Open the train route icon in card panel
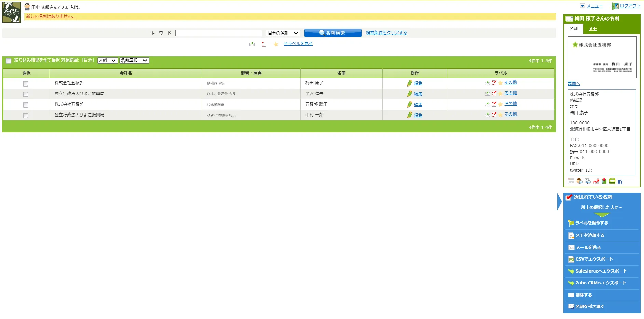This screenshot has width=644, height=319. pyautogui.click(x=612, y=182)
